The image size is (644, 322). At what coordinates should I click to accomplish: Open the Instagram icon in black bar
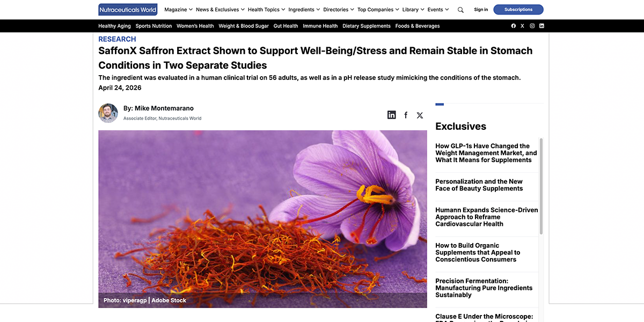tap(532, 26)
